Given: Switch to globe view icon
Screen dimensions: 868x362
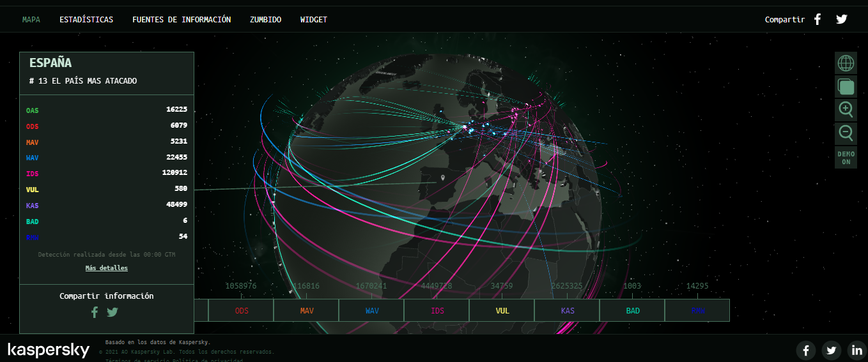Looking at the screenshot, I should point(846,63).
